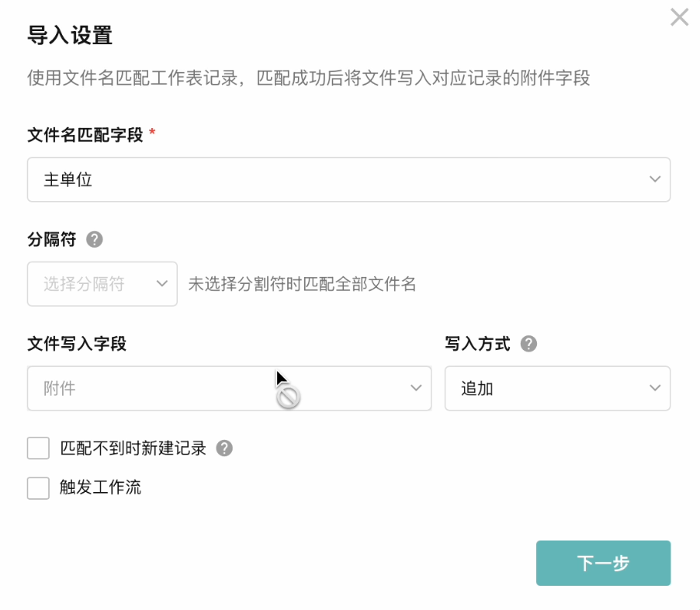The image size is (700, 610).
Task: Open the 主单位 matching field dropdown
Action: pyautogui.click(x=348, y=179)
